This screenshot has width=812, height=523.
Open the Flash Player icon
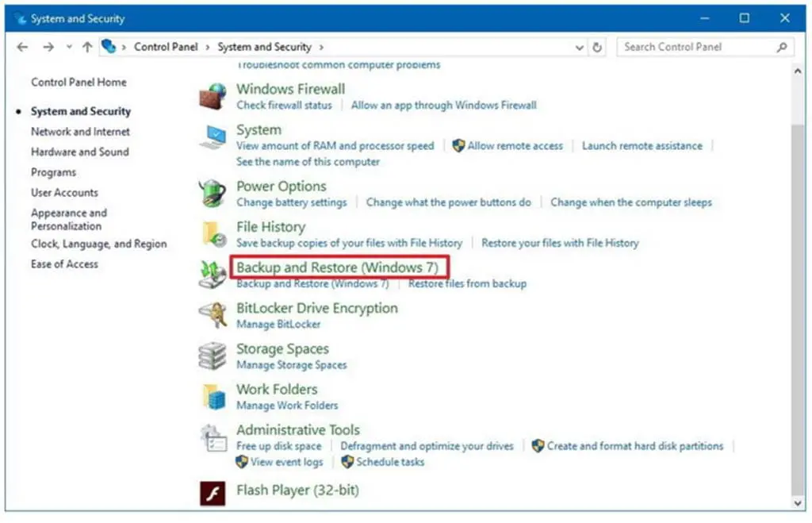[x=212, y=493]
